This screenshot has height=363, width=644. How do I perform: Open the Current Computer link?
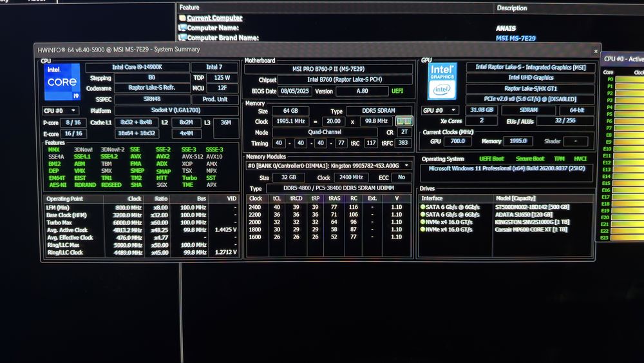pyautogui.click(x=214, y=17)
